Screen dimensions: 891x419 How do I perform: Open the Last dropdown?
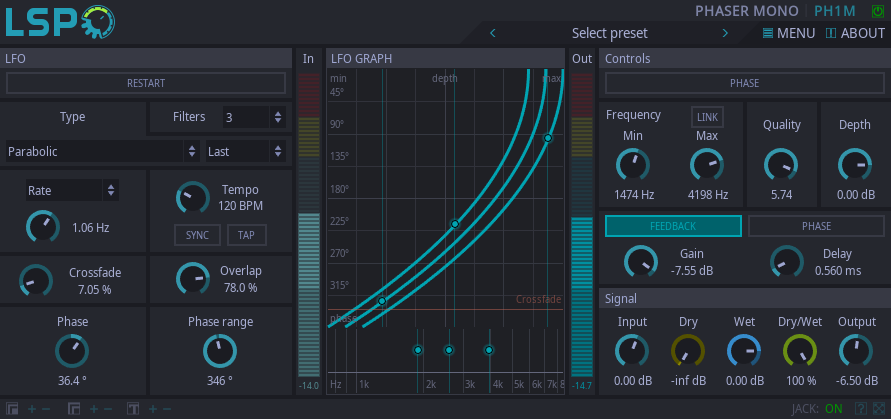click(x=245, y=152)
